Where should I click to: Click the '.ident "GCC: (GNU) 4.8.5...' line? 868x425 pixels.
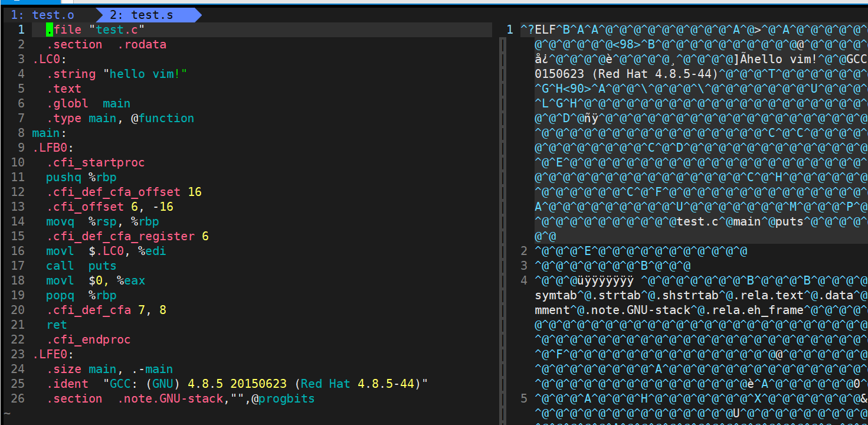237,384
